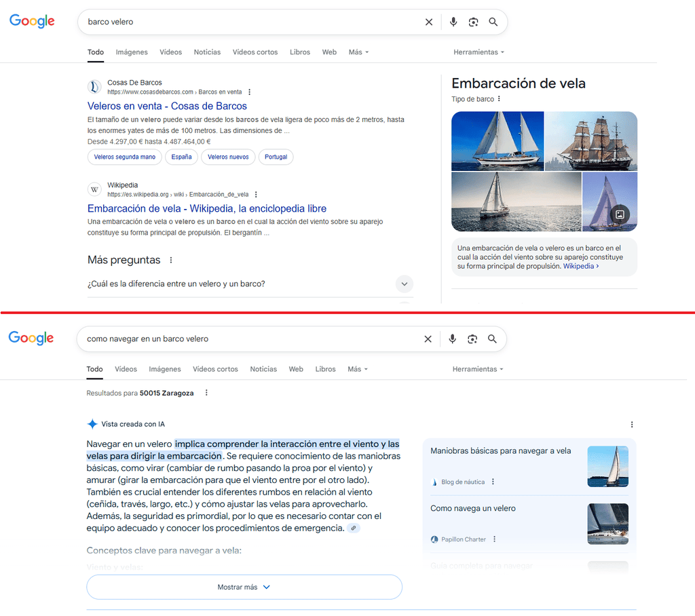Click Google logo beside 'barco velero' search

[x=32, y=21]
